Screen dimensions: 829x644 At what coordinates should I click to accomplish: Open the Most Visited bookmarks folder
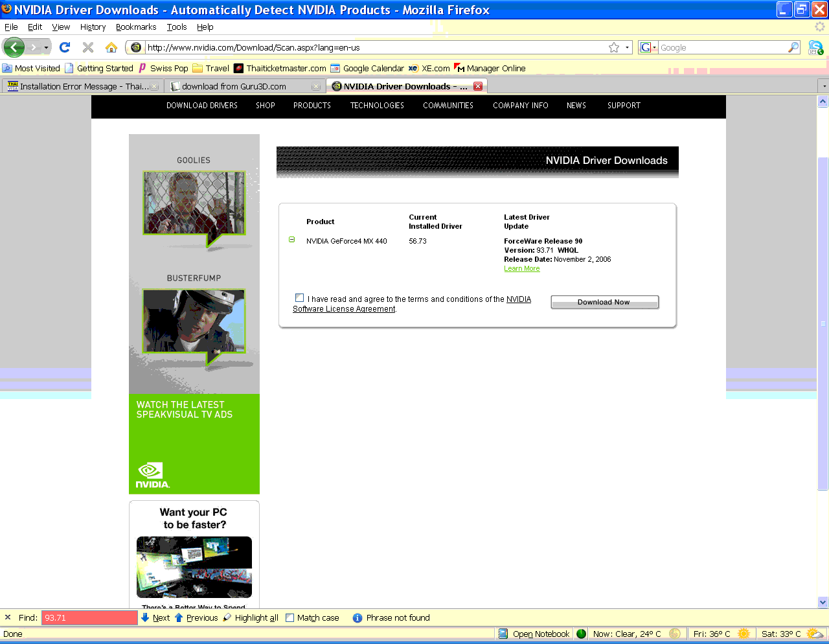tap(31, 68)
